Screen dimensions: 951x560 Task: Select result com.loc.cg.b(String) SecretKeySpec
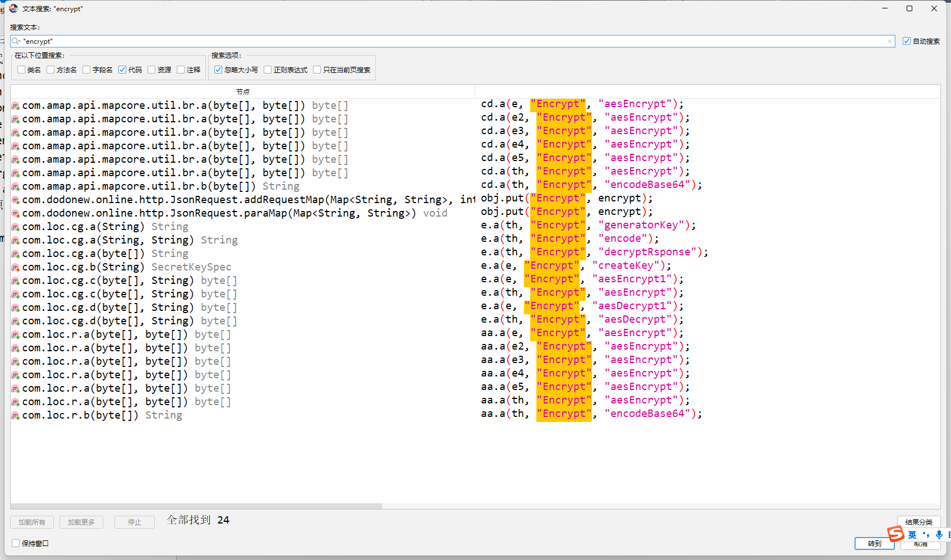tap(127, 267)
